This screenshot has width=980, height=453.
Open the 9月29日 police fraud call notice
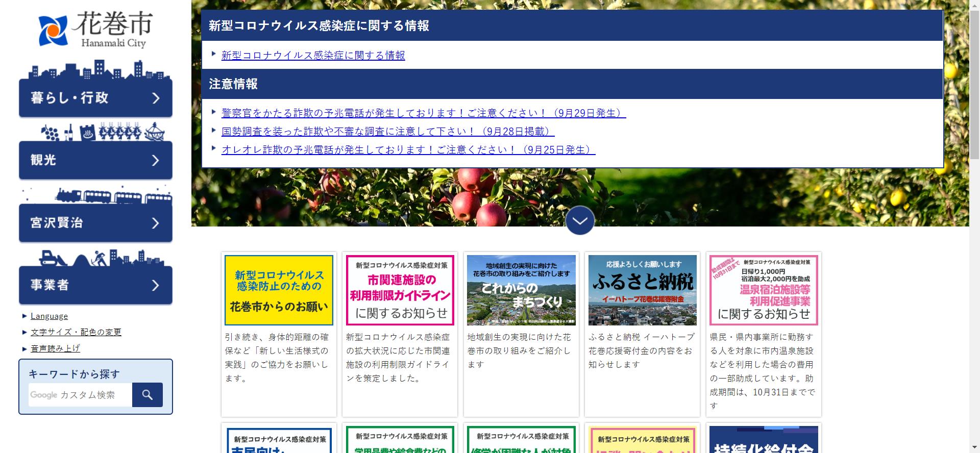(x=424, y=113)
